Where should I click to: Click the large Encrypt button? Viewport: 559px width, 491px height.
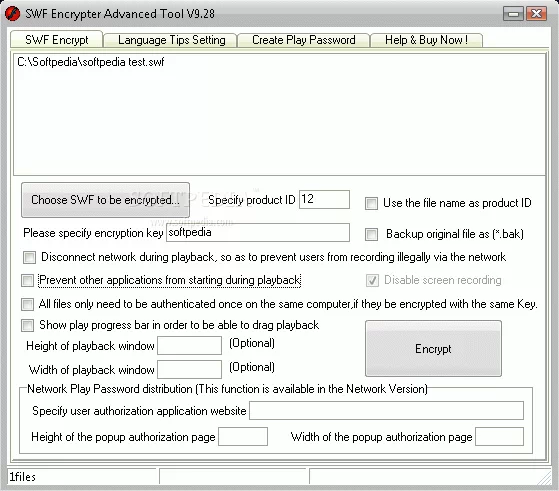coord(433,348)
